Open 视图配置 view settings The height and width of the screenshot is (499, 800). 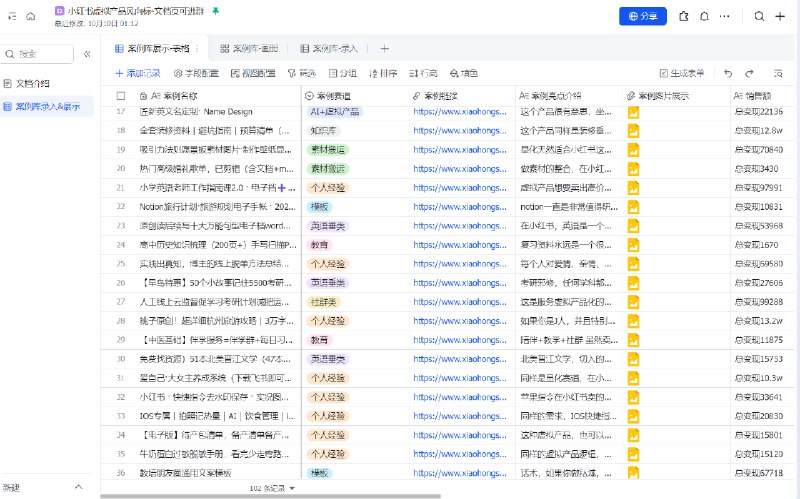(253, 73)
